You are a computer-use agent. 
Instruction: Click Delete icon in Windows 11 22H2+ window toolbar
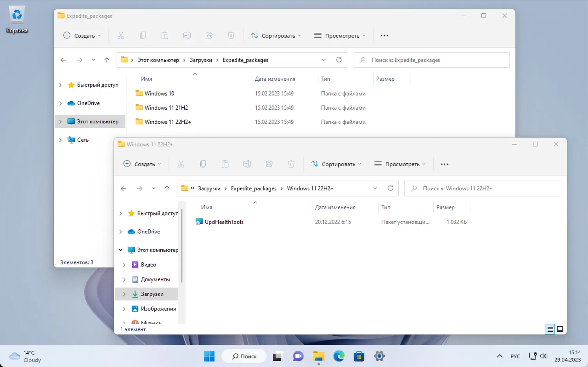click(x=291, y=164)
